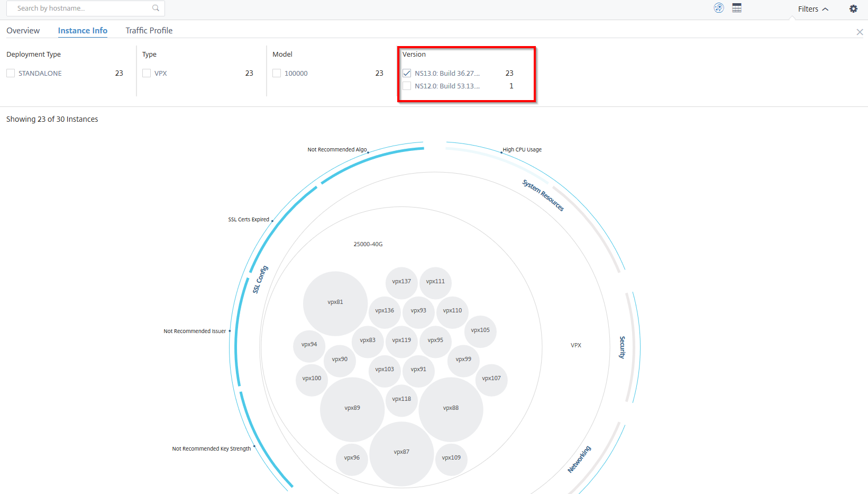The width and height of the screenshot is (868, 494).
Task: Switch to table list view icon
Action: [x=737, y=8]
